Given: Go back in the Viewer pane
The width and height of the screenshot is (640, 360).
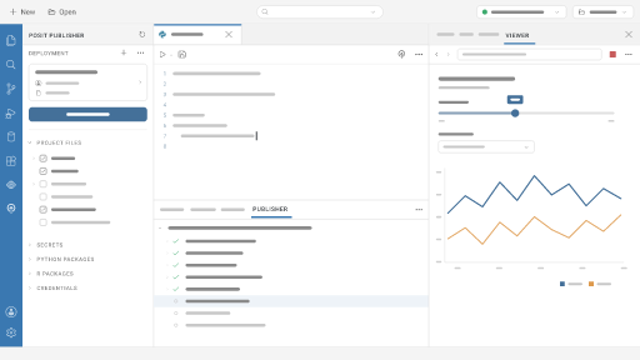Looking at the screenshot, I should coord(437,54).
